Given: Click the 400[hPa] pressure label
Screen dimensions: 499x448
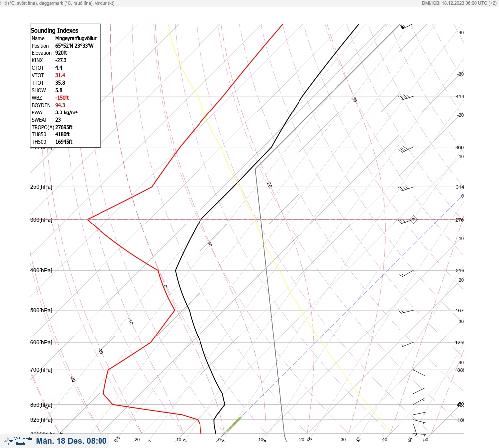Looking at the screenshot, I should click(x=41, y=270).
